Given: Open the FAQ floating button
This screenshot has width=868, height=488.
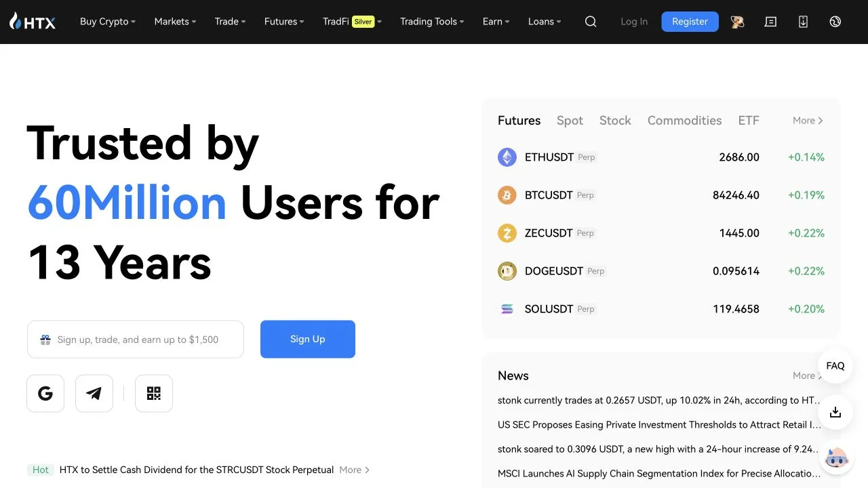Looking at the screenshot, I should point(835,366).
